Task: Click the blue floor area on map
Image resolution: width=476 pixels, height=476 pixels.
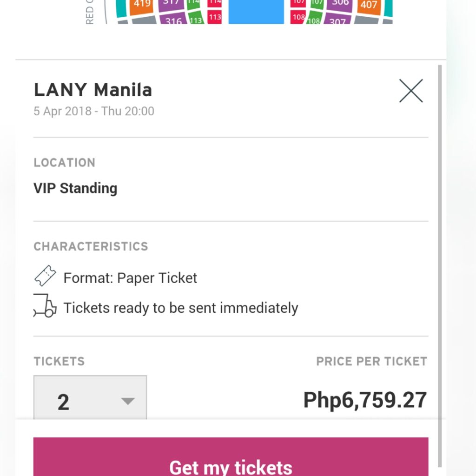Action: click(256, 12)
